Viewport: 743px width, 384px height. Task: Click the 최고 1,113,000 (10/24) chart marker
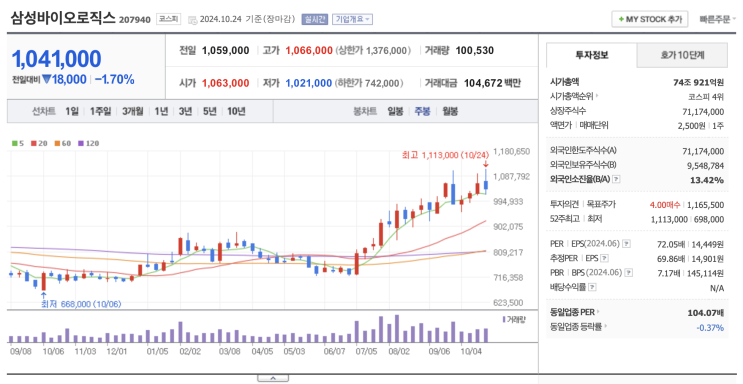tap(445, 155)
